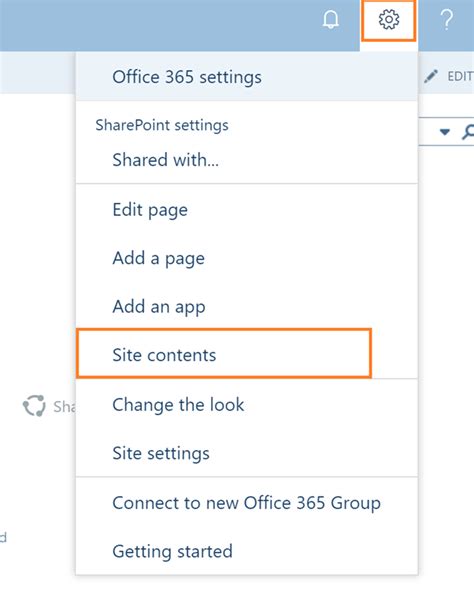Open the help question mark

(x=447, y=19)
